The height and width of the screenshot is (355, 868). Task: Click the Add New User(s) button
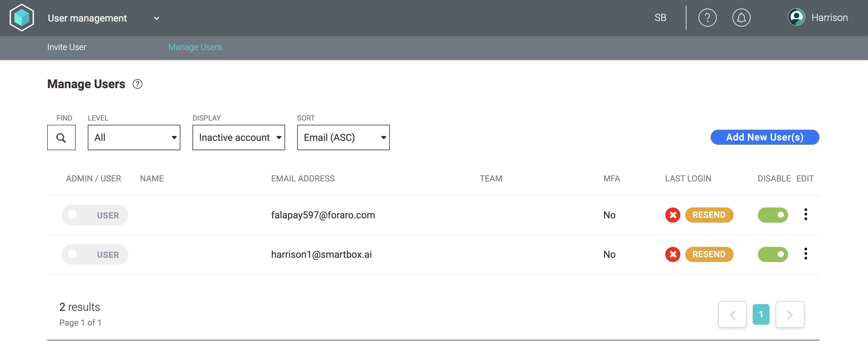pyautogui.click(x=764, y=137)
